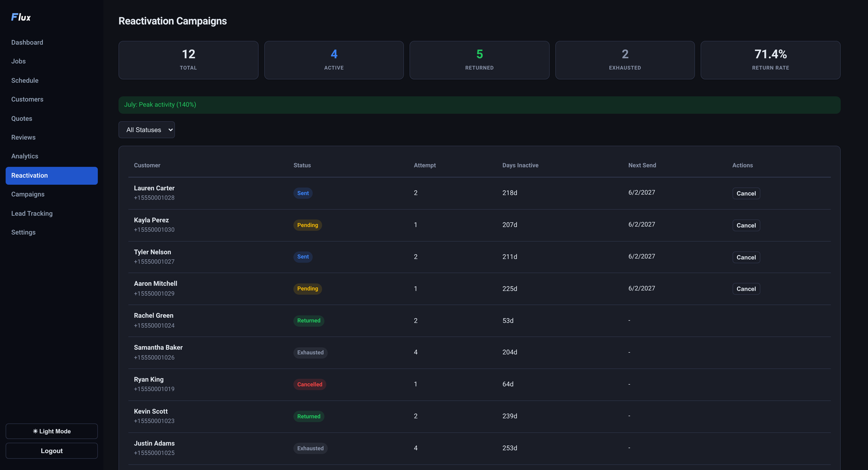Open the Quotes page

52,119
